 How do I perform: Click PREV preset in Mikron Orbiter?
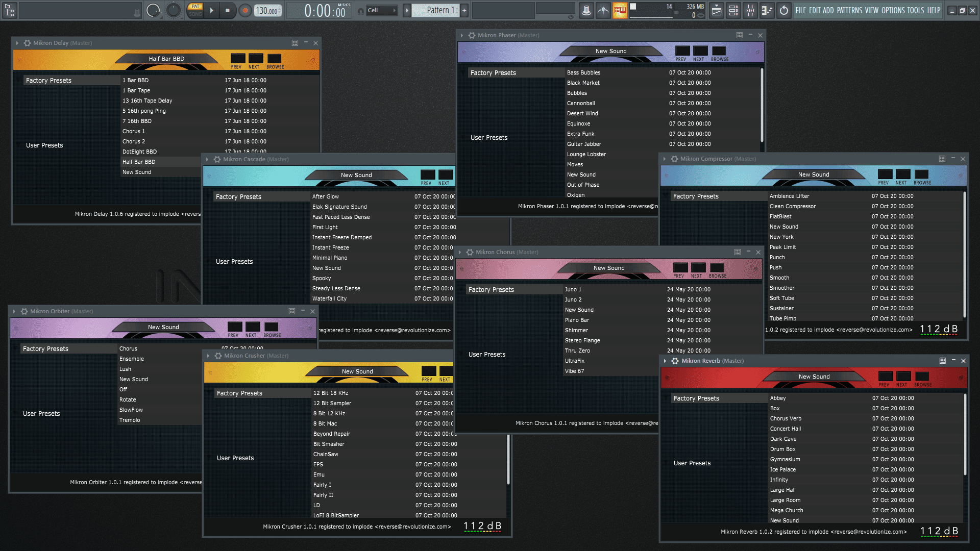pos(235,327)
